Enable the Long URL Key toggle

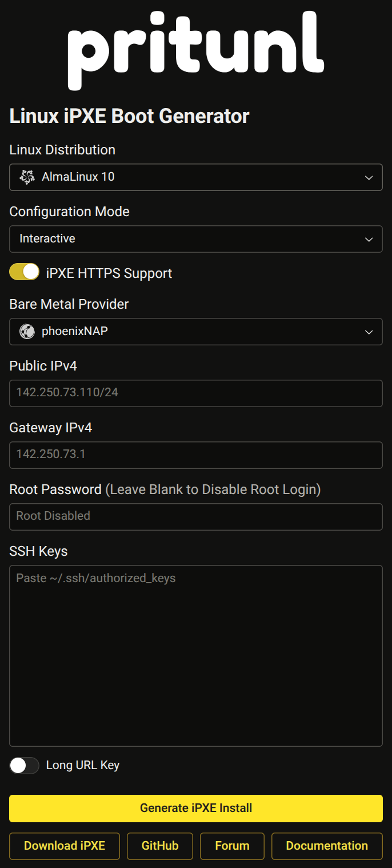point(25,766)
